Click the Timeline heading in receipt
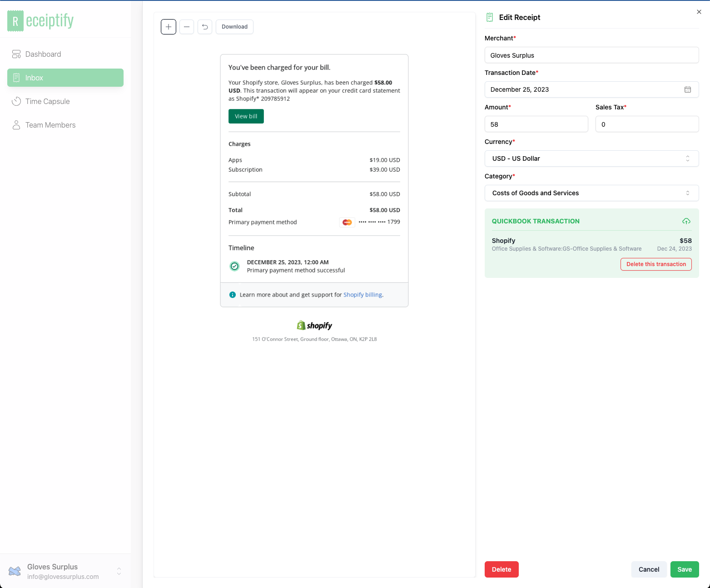710x588 pixels. click(x=241, y=248)
